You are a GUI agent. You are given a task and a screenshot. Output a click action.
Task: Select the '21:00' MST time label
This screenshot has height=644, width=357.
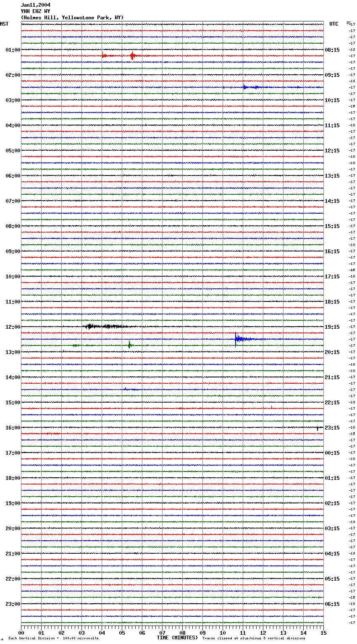13,554
